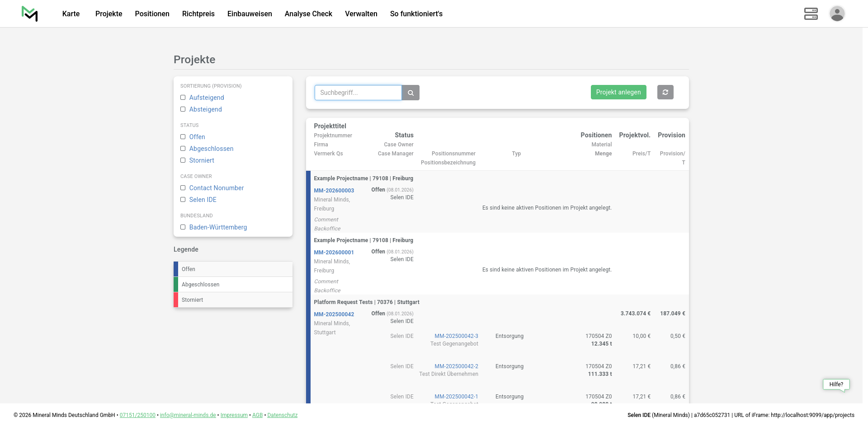Tick the Offen status checkbox

click(183, 137)
